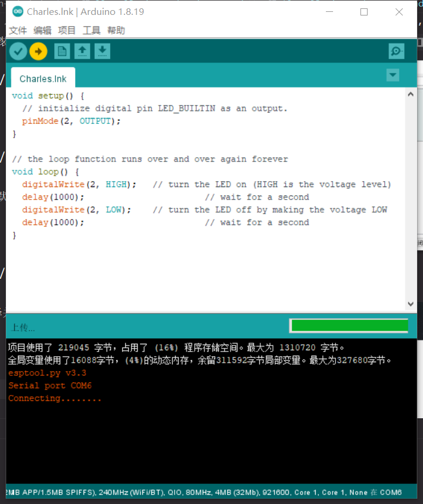Viewport: 423px width, 504px height.
Task: Select the Charles.lnk sketch tab
Action: tap(43, 79)
